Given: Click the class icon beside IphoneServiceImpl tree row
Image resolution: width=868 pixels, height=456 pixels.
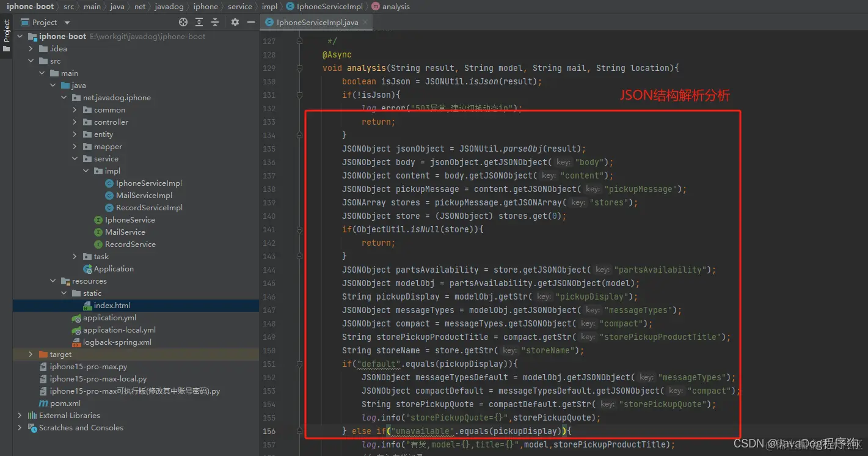Looking at the screenshot, I should (109, 183).
